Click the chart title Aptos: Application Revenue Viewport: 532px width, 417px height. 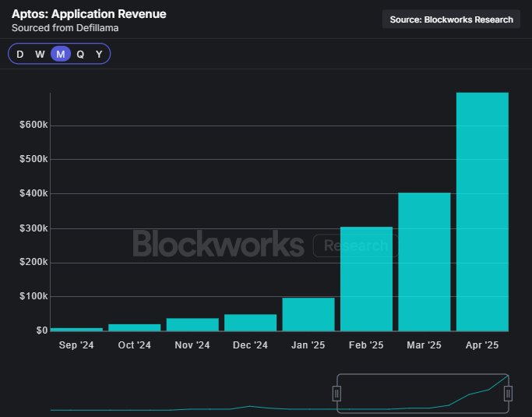coord(89,14)
